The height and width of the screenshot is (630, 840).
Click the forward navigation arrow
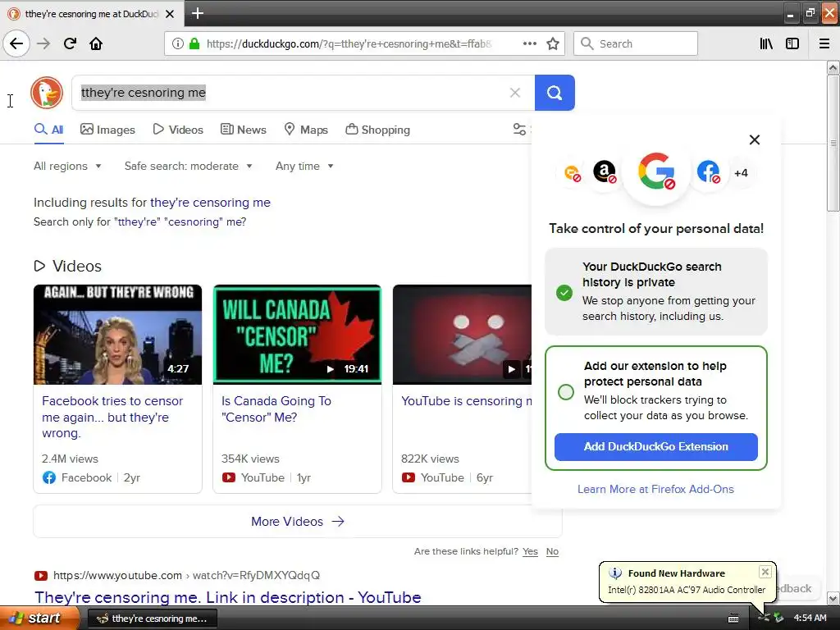coord(43,43)
